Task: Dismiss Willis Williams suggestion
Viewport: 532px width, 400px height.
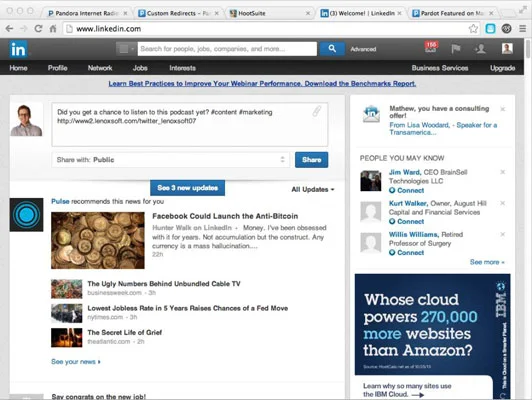Action: tap(503, 234)
